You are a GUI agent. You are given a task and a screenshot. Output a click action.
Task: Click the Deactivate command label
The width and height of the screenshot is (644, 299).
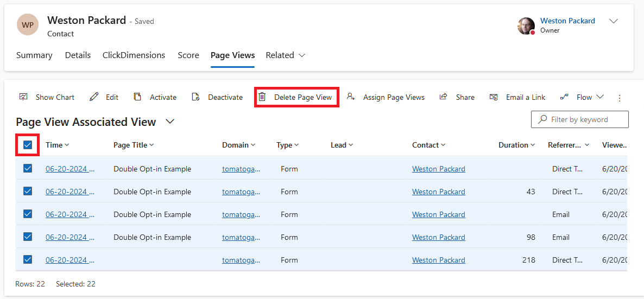[x=225, y=97]
